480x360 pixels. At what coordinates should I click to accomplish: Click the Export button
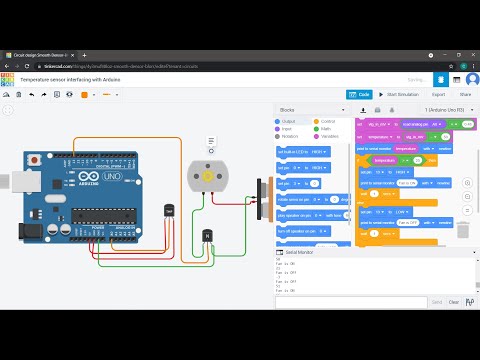(438, 95)
